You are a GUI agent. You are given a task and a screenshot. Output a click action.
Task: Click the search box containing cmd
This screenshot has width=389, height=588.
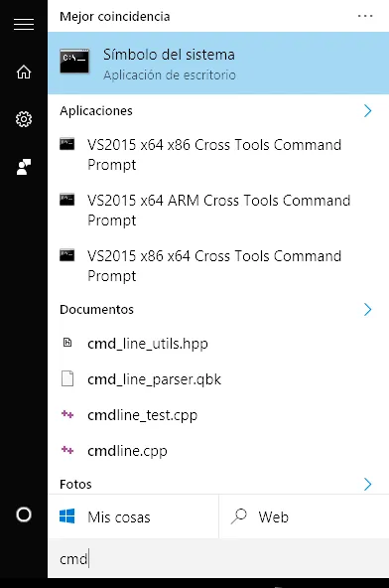coord(218,559)
